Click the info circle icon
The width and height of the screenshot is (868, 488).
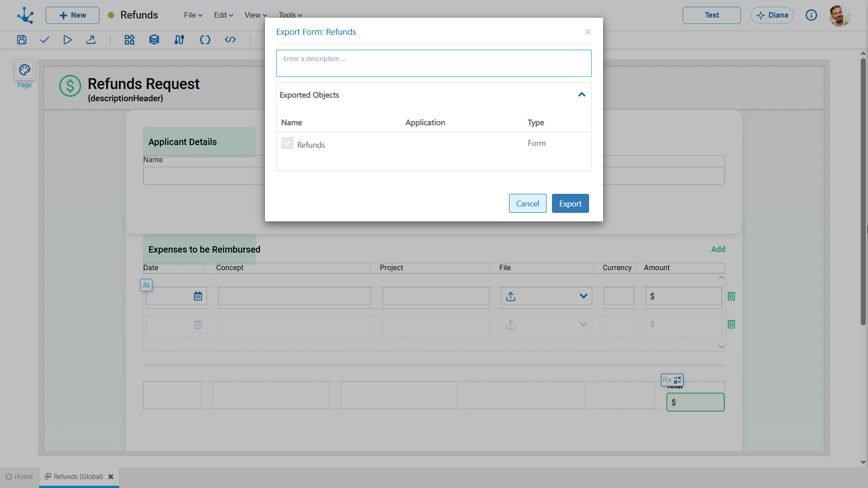[x=811, y=15]
